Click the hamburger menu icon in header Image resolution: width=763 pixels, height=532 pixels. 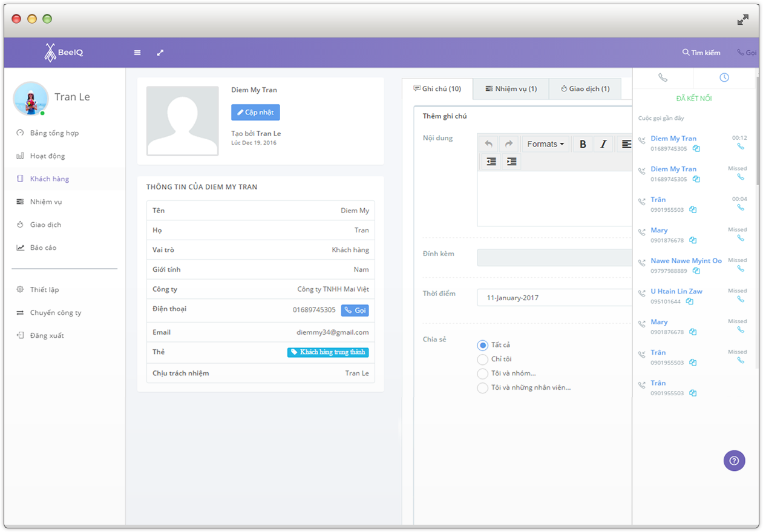point(137,53)
